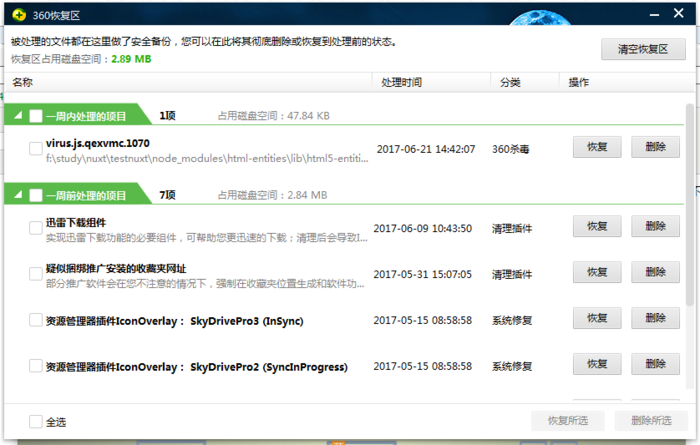700x445 pixels.
Task: Tick the virus.js.qexvmc.1070 checkbox
Action: click(x=36, y=149)
